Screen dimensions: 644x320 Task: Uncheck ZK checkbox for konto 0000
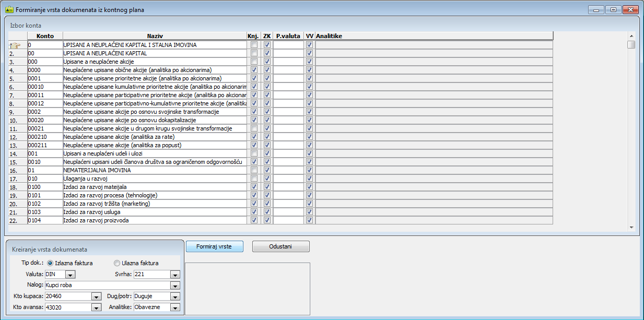[267, 70]
